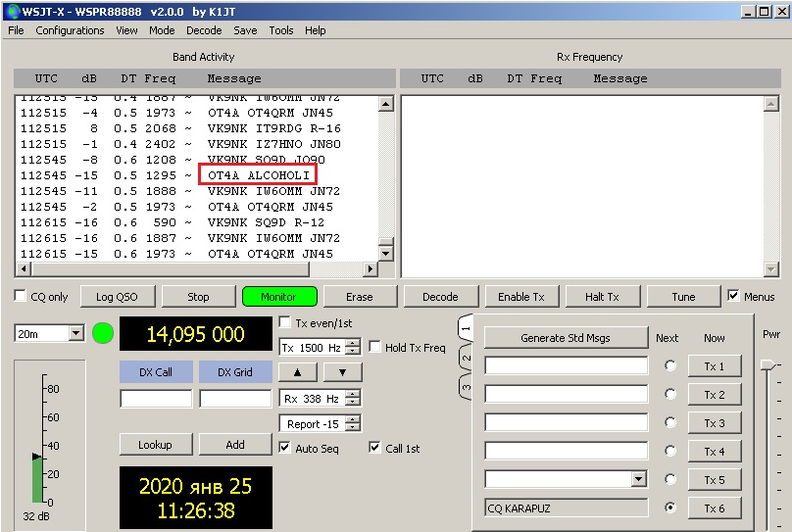Click the Log QSO button
The height and width of the screenshot is (532, 792).
tap(117, 297)
